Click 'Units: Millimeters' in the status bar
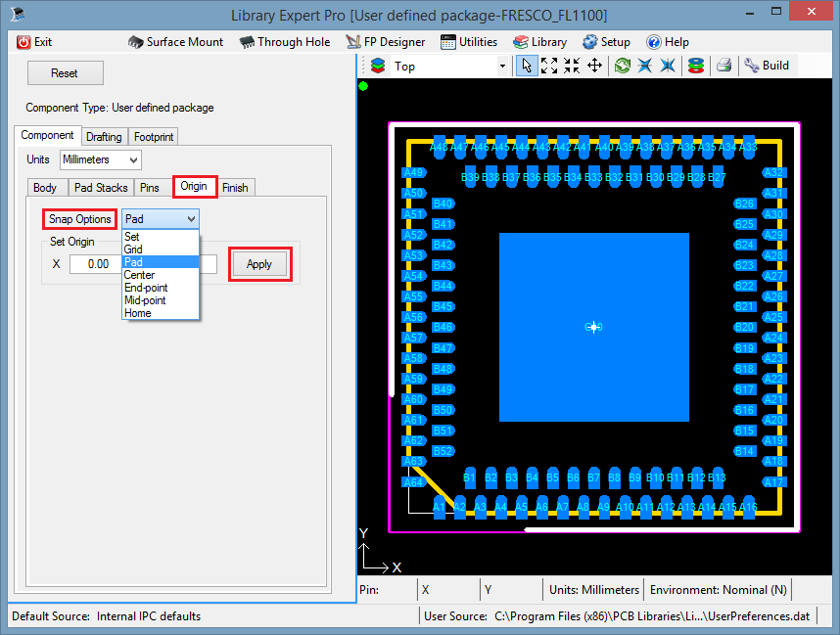 (x=594, y=590)
